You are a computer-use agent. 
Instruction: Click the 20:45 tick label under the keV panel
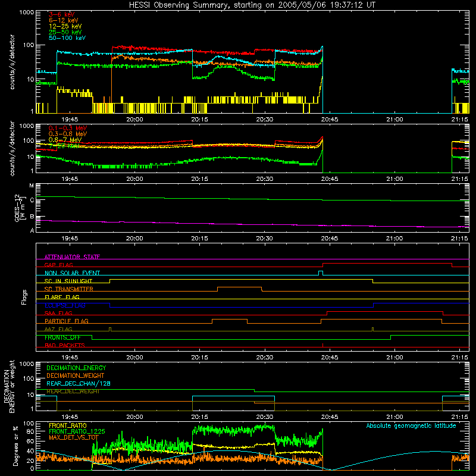(330, 120)
